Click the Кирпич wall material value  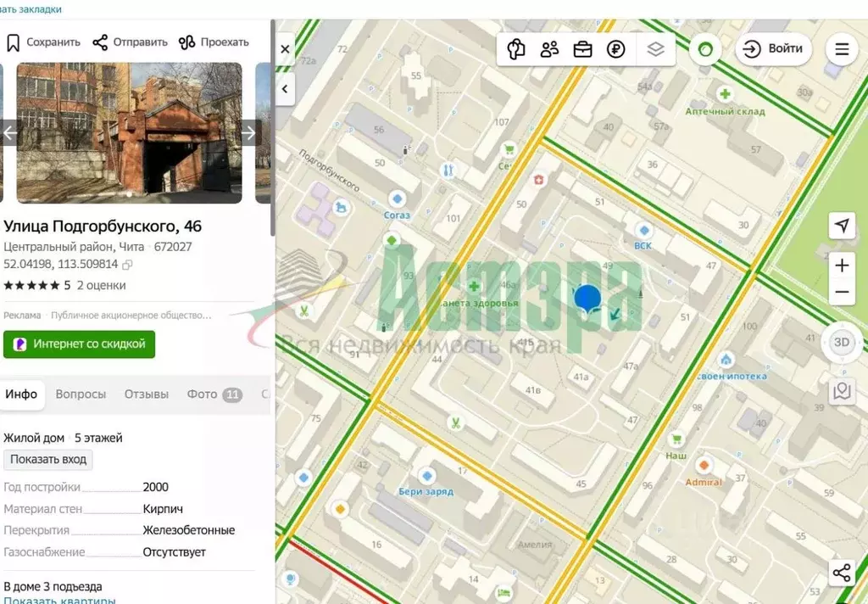[163, 509]
